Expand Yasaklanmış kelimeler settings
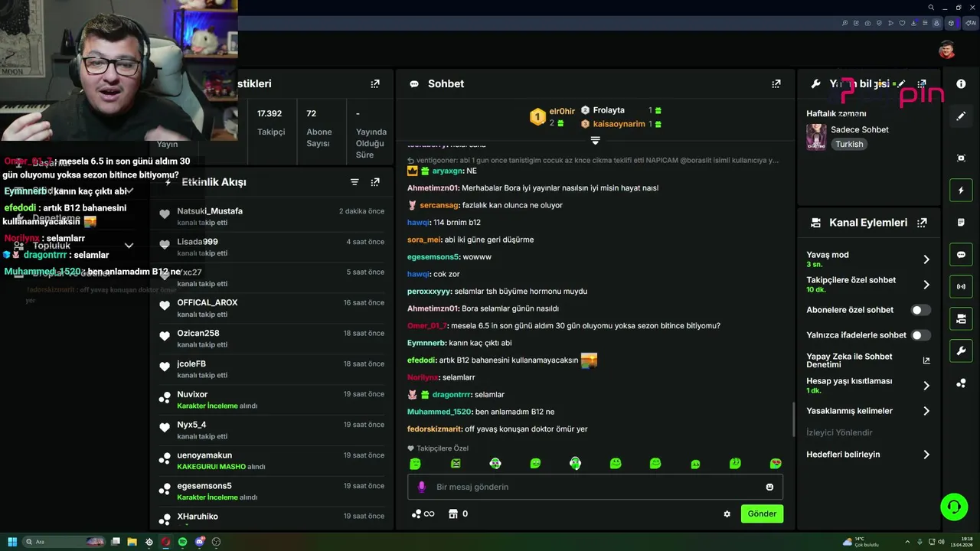Image resolution: width=980 pixels, height=551 pixels. (x=926, y=411)
